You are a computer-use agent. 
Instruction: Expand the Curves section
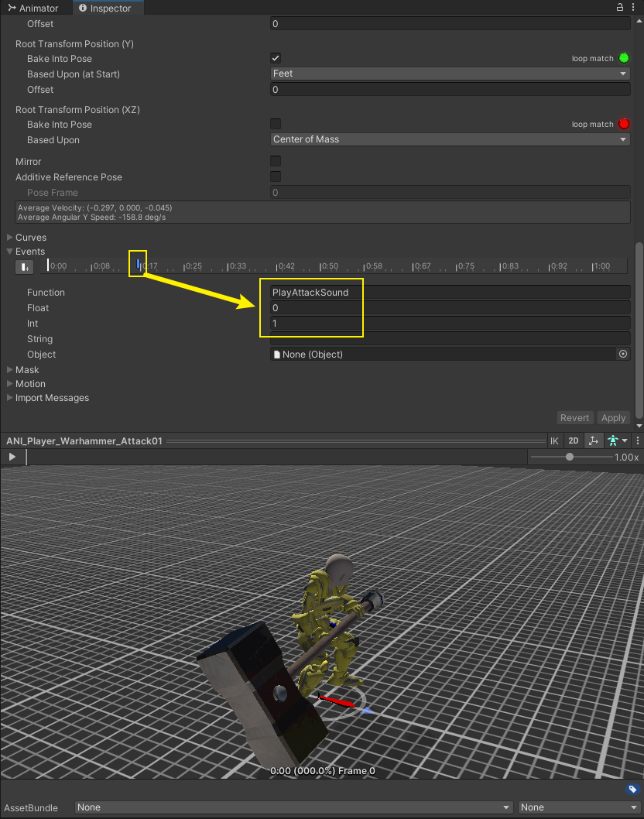[x=10, y=238]
